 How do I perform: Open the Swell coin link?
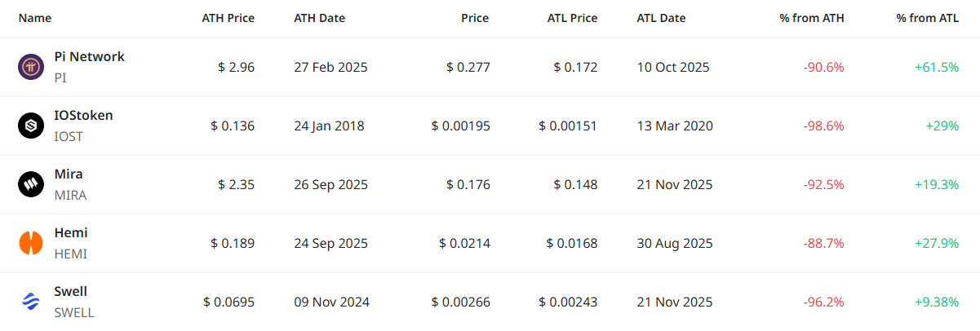[71, 292]
